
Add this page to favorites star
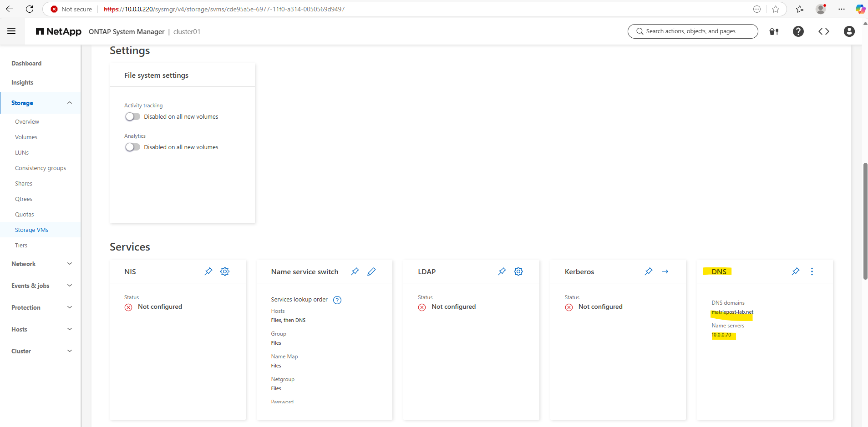click(776, 9)
